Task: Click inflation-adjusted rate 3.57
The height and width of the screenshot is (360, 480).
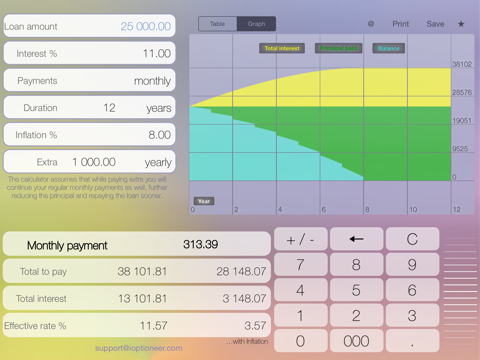Action: 255,325
